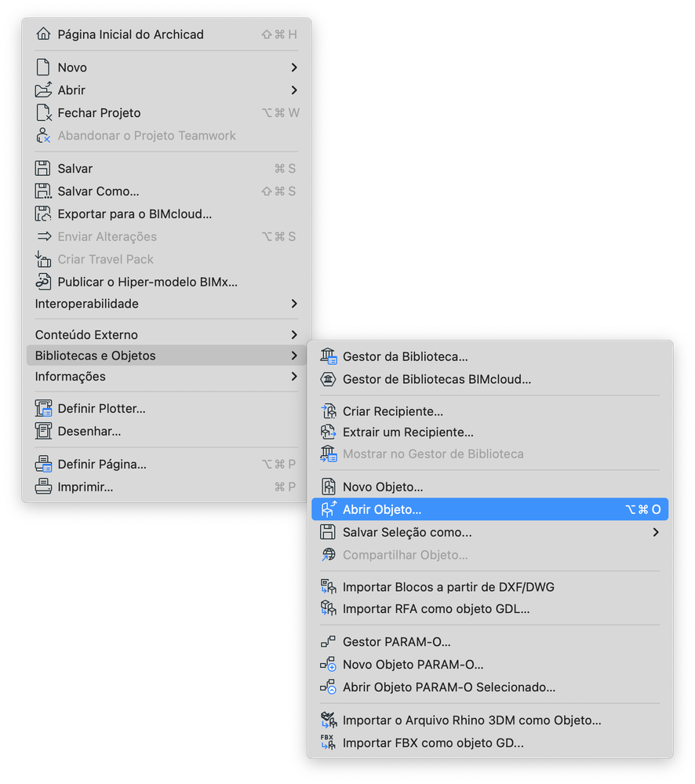
Task: Click the Salvar Seleção como disk icon
Action: click(328, 532)
